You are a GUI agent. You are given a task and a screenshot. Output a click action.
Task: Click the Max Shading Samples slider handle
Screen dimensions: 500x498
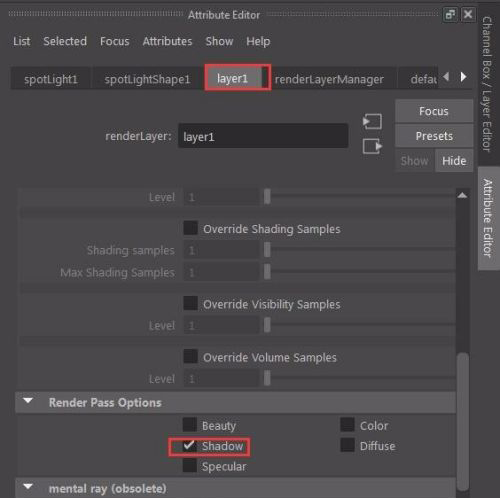[x=267, y=272]
